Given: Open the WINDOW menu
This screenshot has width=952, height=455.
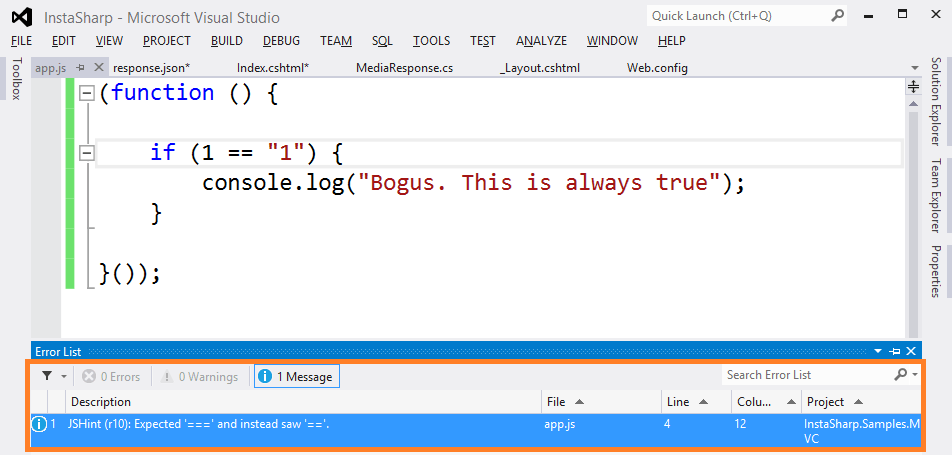Looking at the screenshot, I should tap(613, 41).
